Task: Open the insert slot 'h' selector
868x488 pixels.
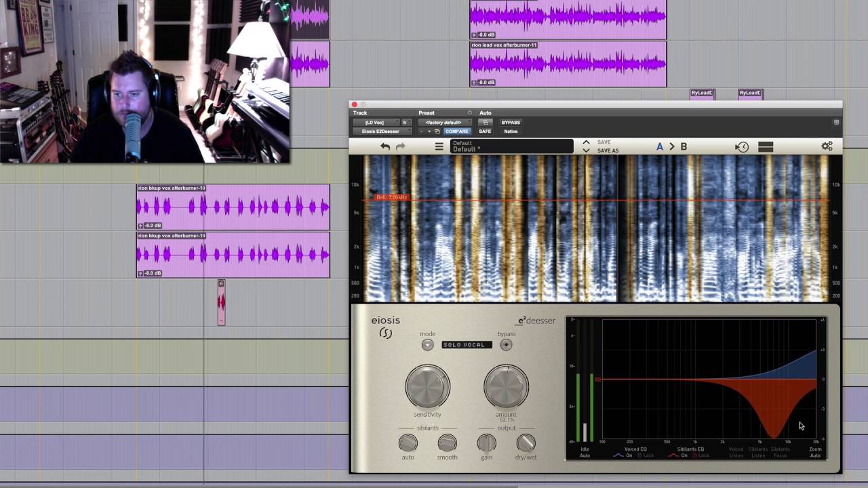Action: [x=405, y=123]
